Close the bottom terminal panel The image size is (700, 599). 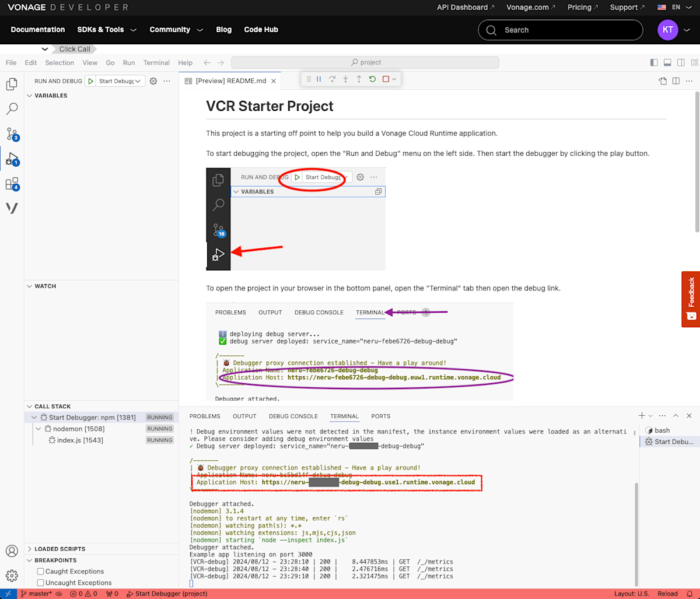pos(689,416)
